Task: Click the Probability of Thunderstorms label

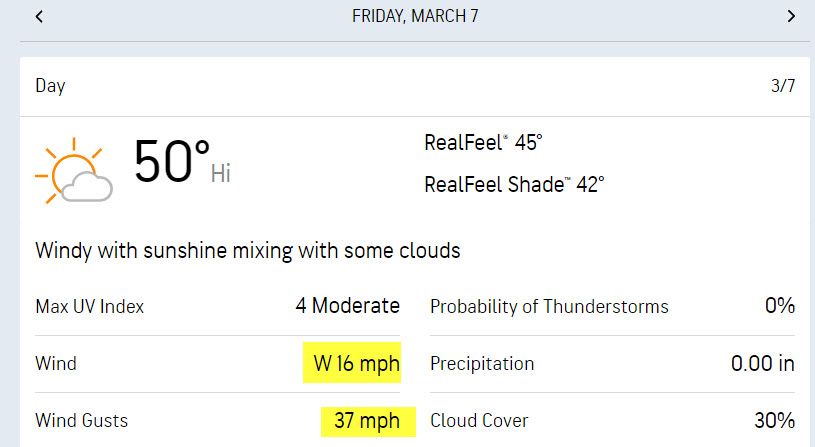Action: point(549,307)
